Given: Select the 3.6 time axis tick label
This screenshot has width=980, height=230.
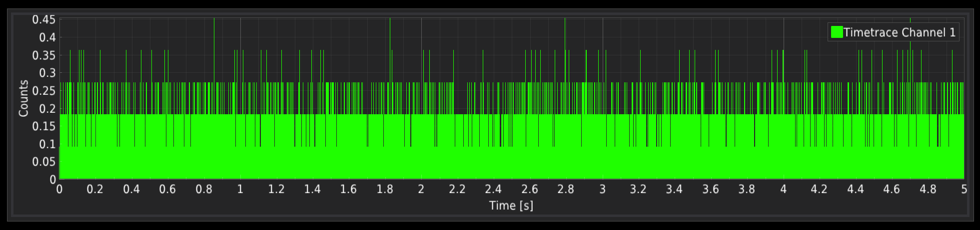Looking at the screenshot, I should [710, 190].
